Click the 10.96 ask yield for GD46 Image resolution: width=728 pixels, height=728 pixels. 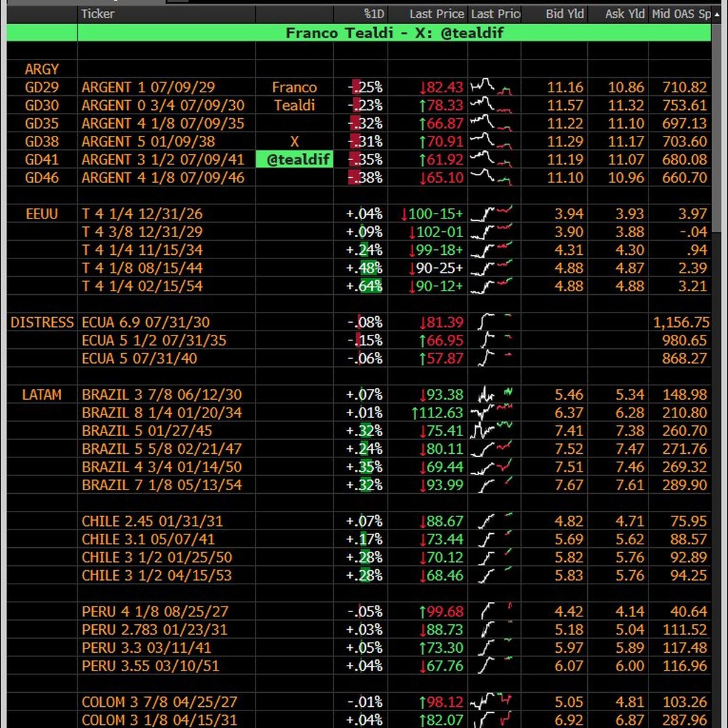click(x=626, y=178)
